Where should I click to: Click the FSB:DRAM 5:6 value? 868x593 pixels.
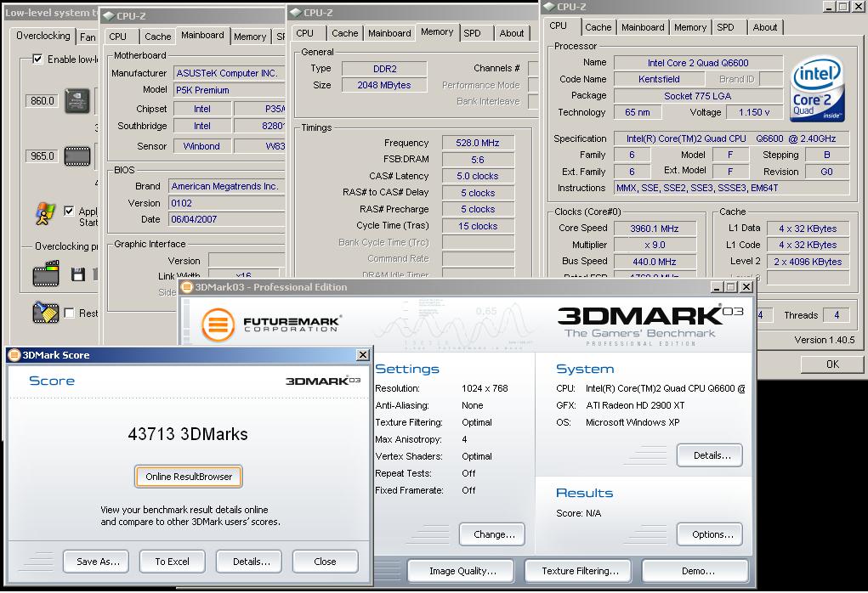point(478,160)
